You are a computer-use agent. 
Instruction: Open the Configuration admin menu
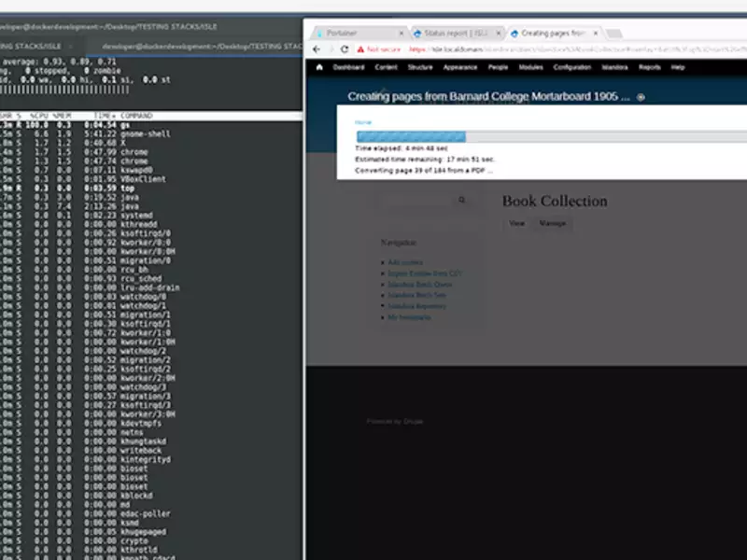point(572,67)
